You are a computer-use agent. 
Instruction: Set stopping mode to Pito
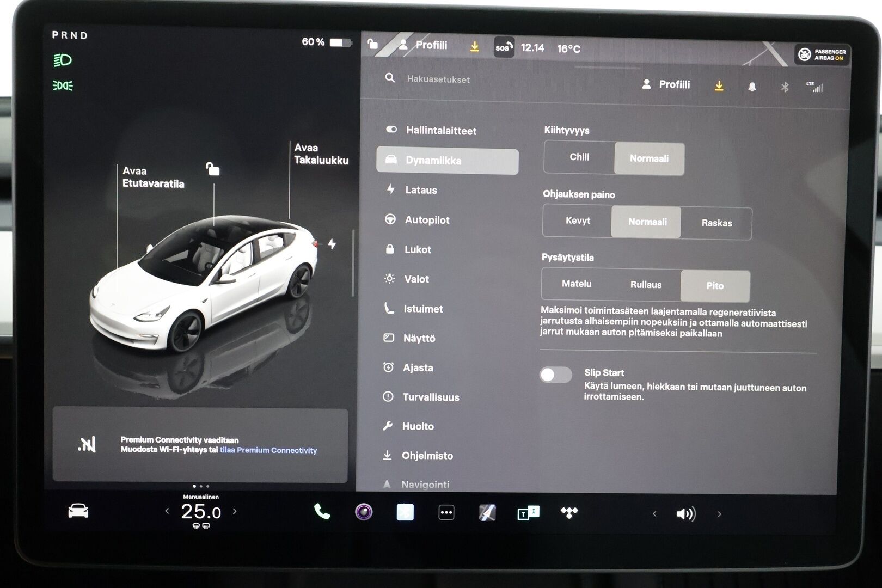coord(715,286)
